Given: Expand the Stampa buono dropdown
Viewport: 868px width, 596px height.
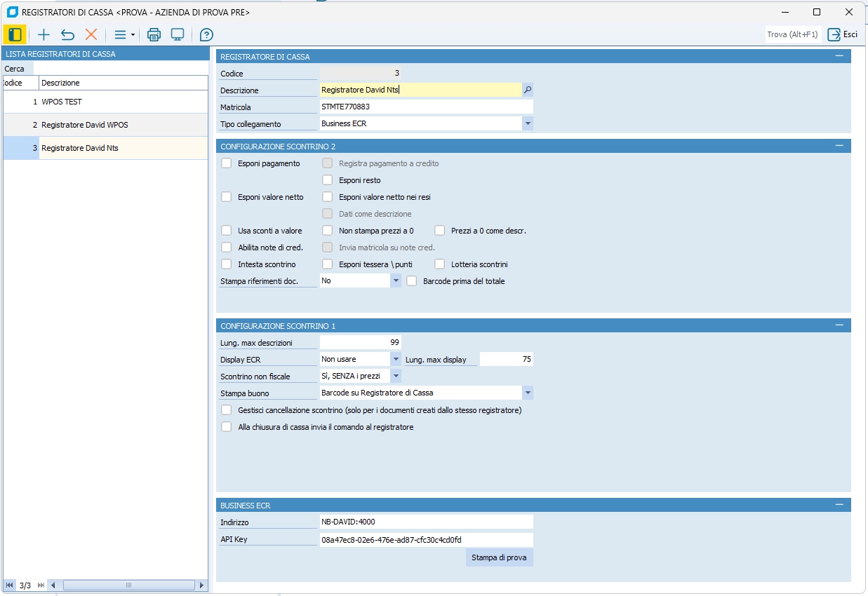Looking at the screenshot, I should 527,393.
